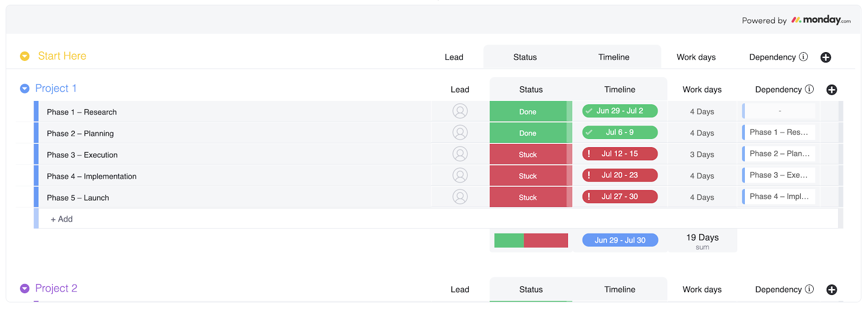The width and height of the screenshot is (868, 309).
Task: Click the Jul 12 - 15 timeline pill
Action: tap(620, 154)
